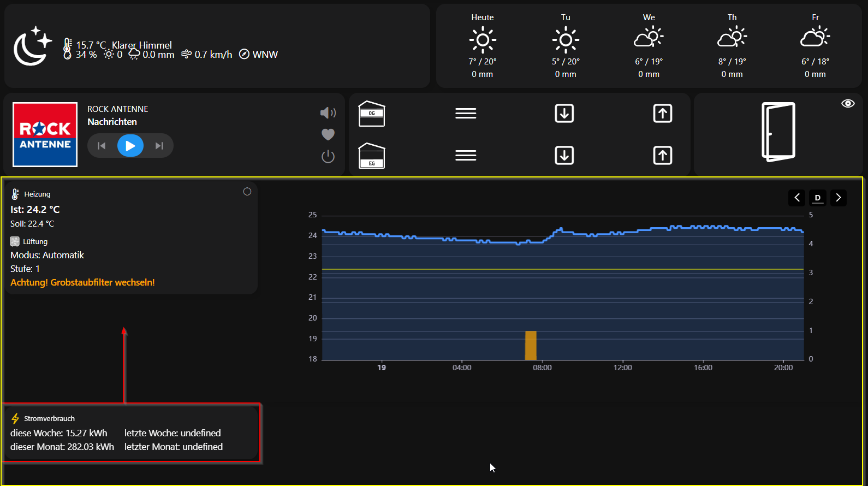Toggle the Heizung circle indicator
Screen dimensions: 868x486
247,192
